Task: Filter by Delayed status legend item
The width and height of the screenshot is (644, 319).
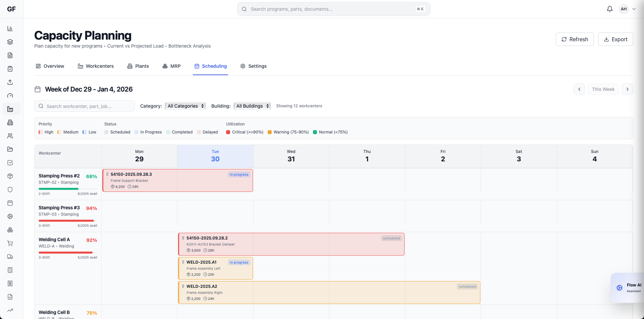Action: click(207, 132)
